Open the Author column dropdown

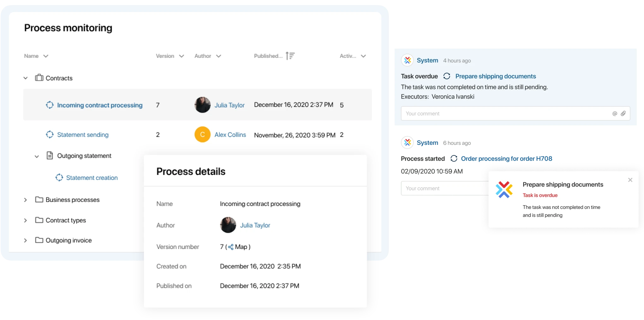tap(218, 56)
